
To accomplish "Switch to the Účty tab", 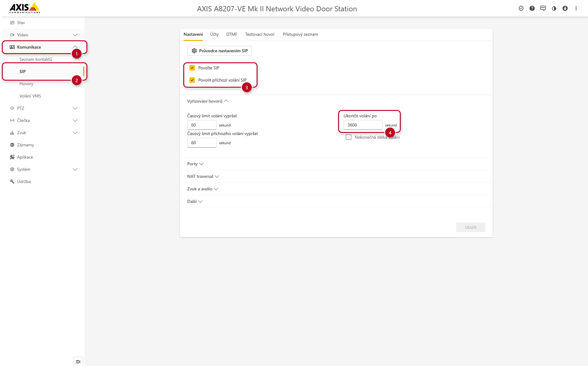I will [x=214, y=35].
